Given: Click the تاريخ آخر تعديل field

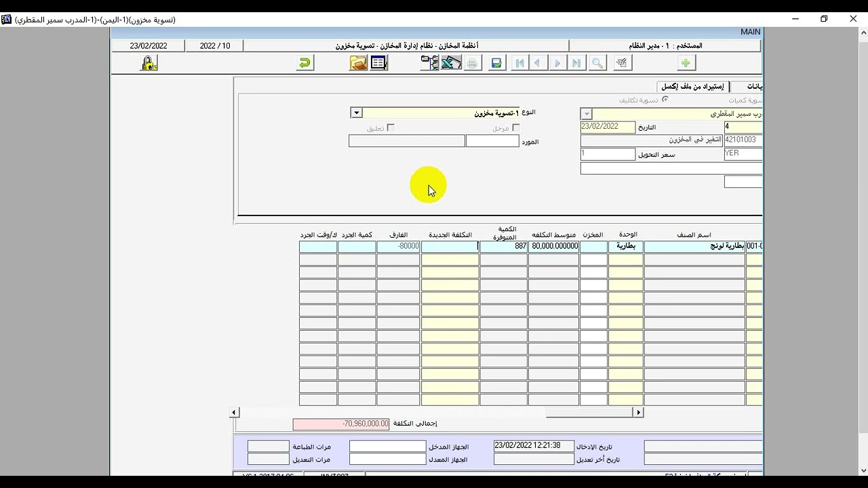Looking at the screenshot, I should pos(534,459).
